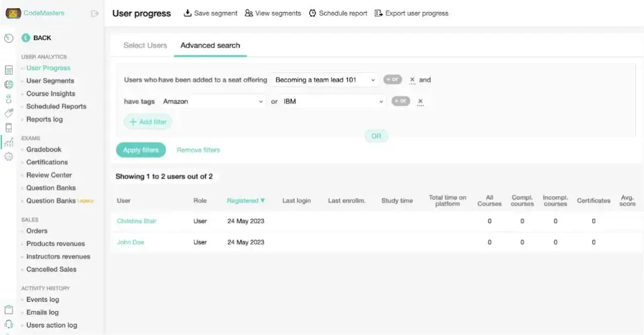Viewport: 644px width, 335px height.
Task: Open the gear settings icon in sidebar
Action: (9, 157)
